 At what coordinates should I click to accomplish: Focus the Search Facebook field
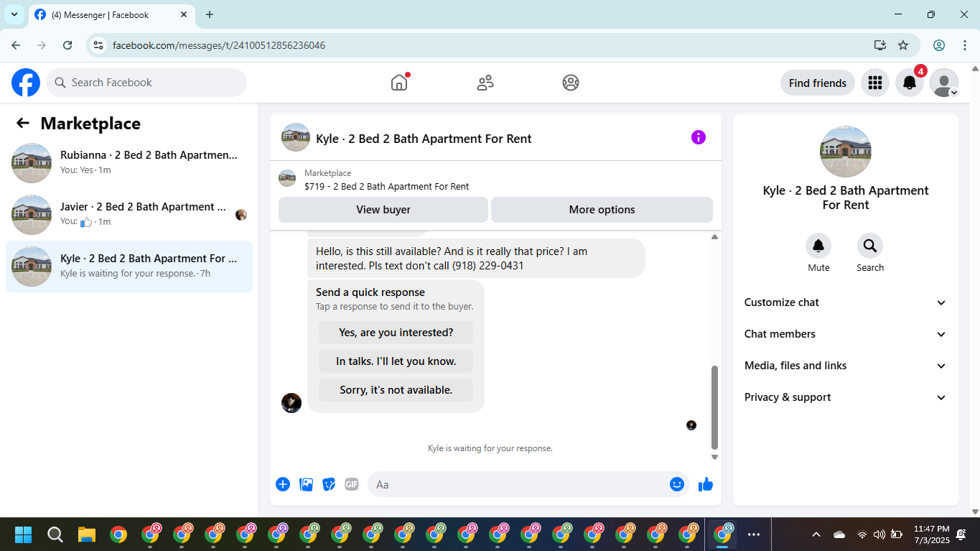pyautogui.click(x=146, y=83)
